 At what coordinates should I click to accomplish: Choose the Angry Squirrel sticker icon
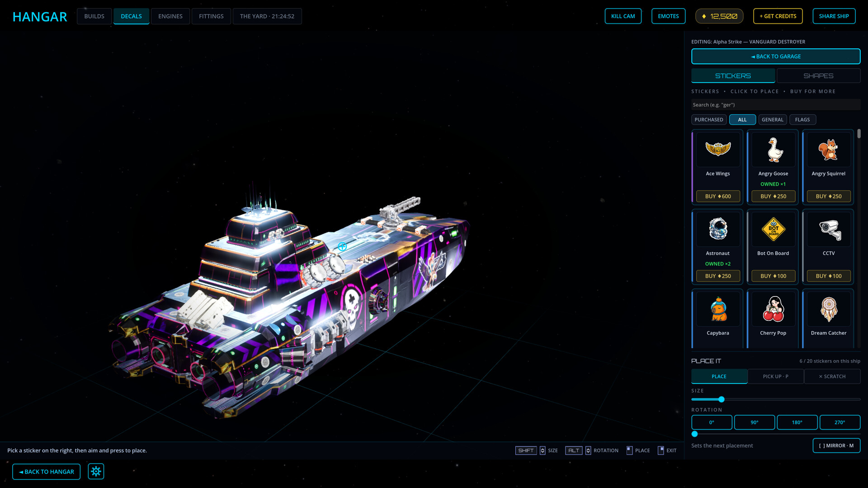(x=829, y=150)
